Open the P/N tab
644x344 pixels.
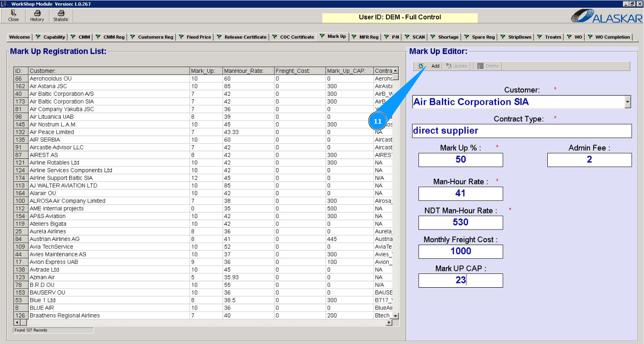click(391, 37)
